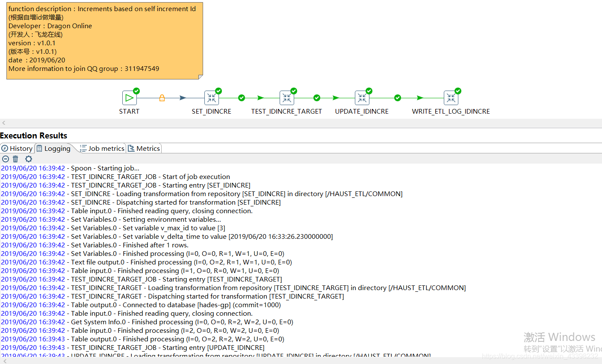Click green check on hop after UPDATE_IDINCRE

(x=398, y=98)
